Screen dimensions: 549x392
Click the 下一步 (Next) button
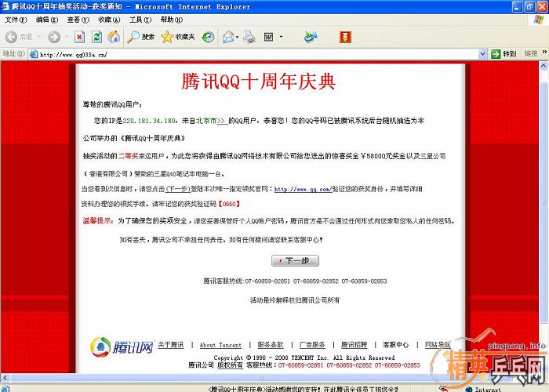(295, 261)
